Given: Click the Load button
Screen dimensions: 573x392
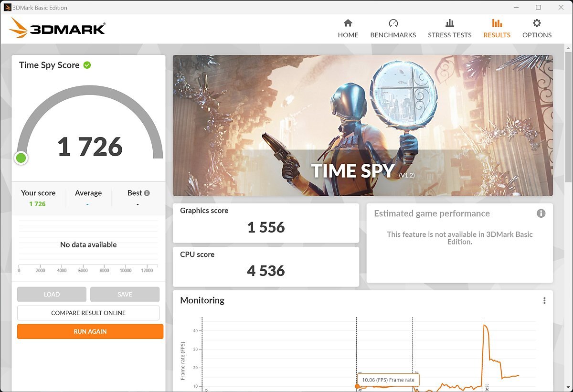Looking at the screenshot, I should pos(52,294).
